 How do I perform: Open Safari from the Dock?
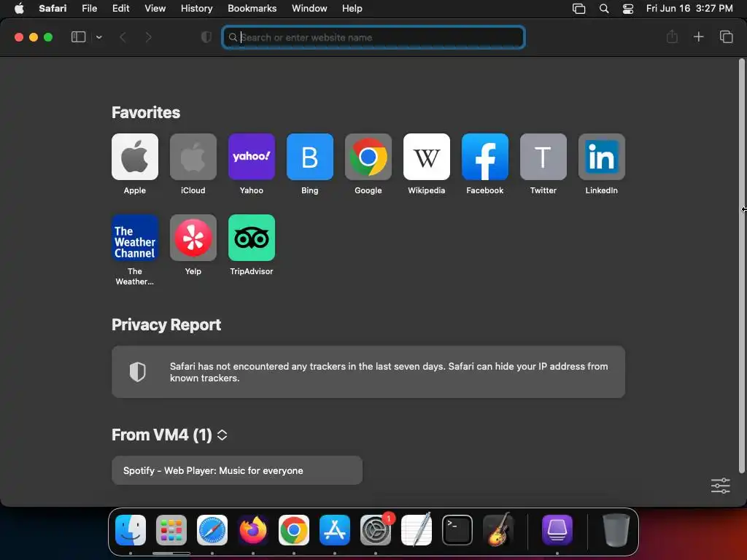click(x=212, y=530)
